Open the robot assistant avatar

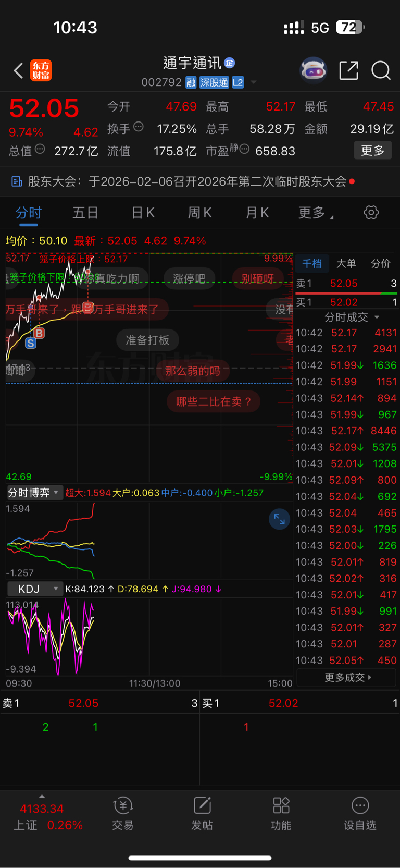313,70
